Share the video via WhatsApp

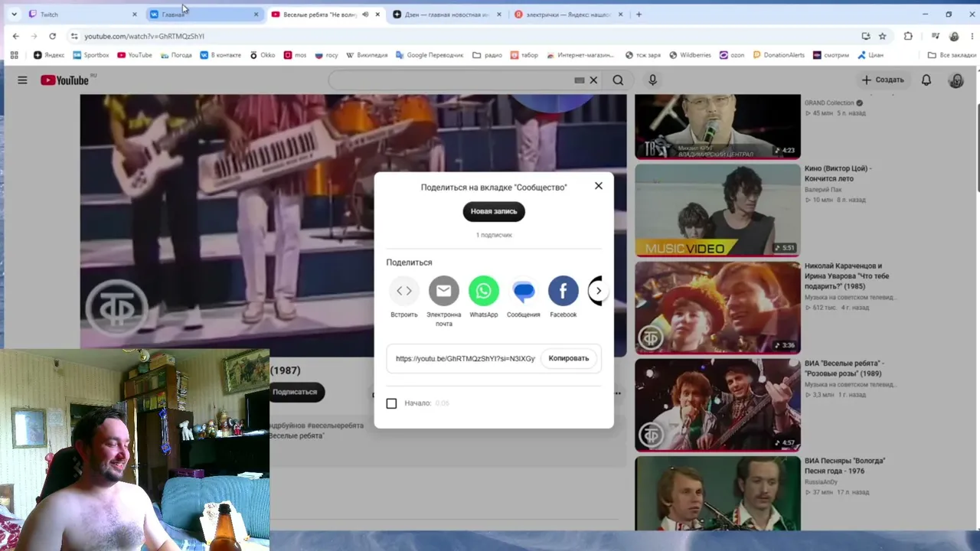484,291
